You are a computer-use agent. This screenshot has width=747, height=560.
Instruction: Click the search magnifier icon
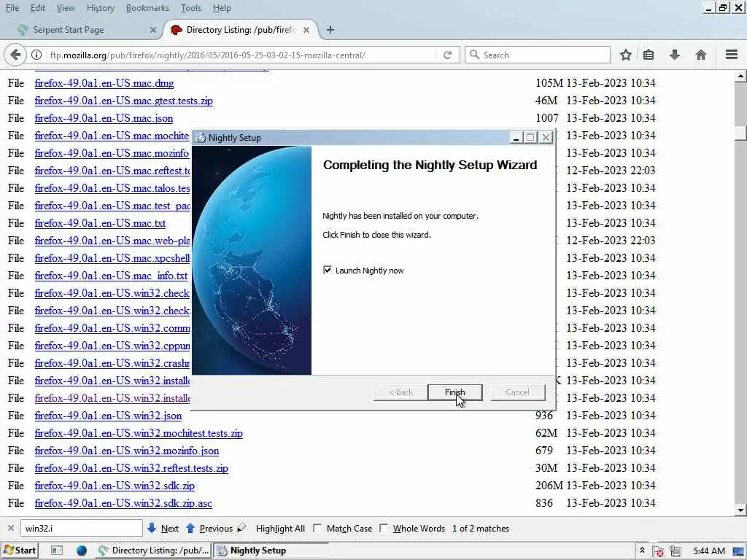click(474, 55)
